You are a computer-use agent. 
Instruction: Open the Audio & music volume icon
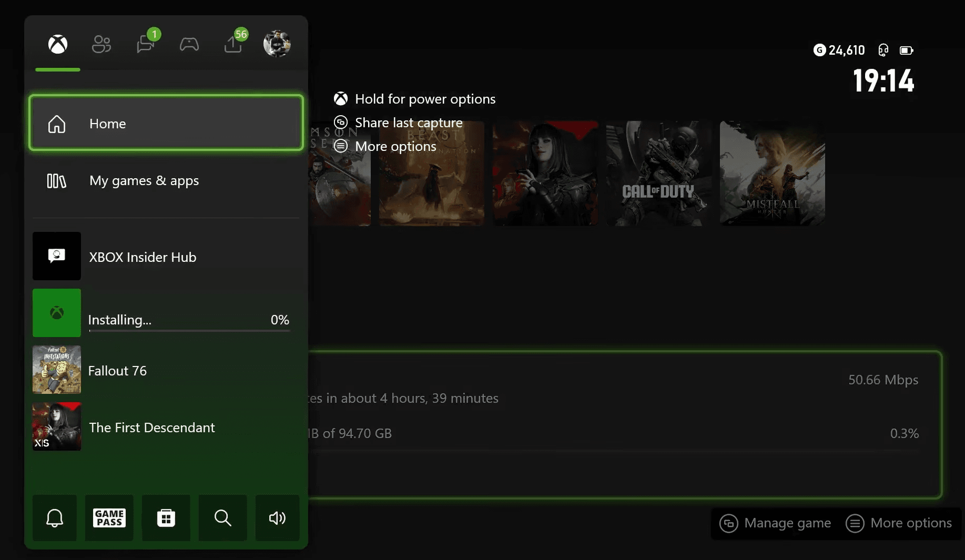coord(278,518)
